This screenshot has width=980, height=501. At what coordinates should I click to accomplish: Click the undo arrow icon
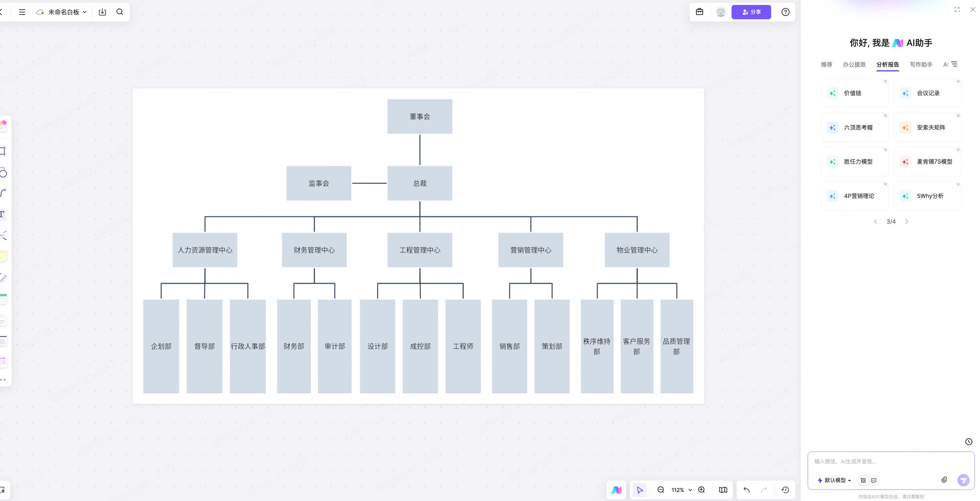746,489
